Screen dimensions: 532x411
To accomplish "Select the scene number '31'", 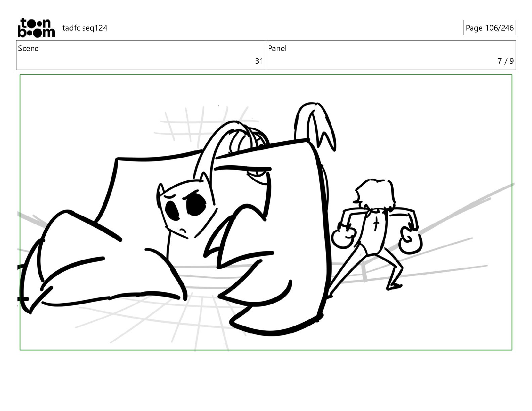I will click(259, 61).
